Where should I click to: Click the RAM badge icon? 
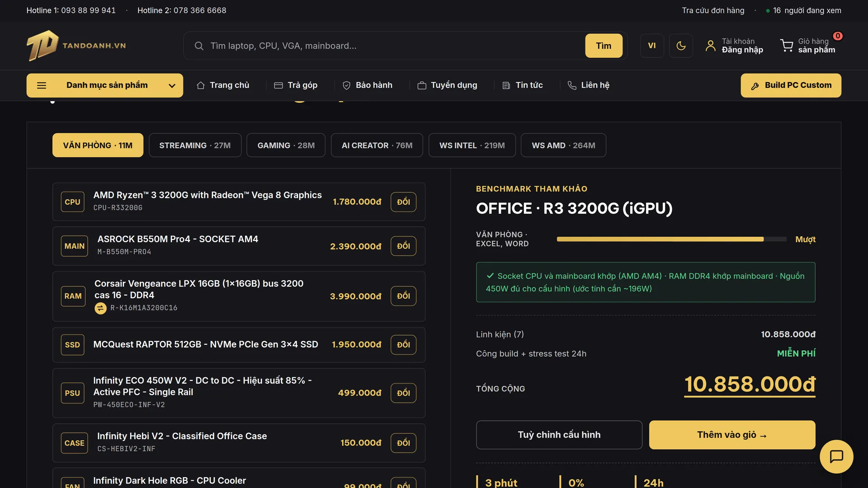[73, 296]
